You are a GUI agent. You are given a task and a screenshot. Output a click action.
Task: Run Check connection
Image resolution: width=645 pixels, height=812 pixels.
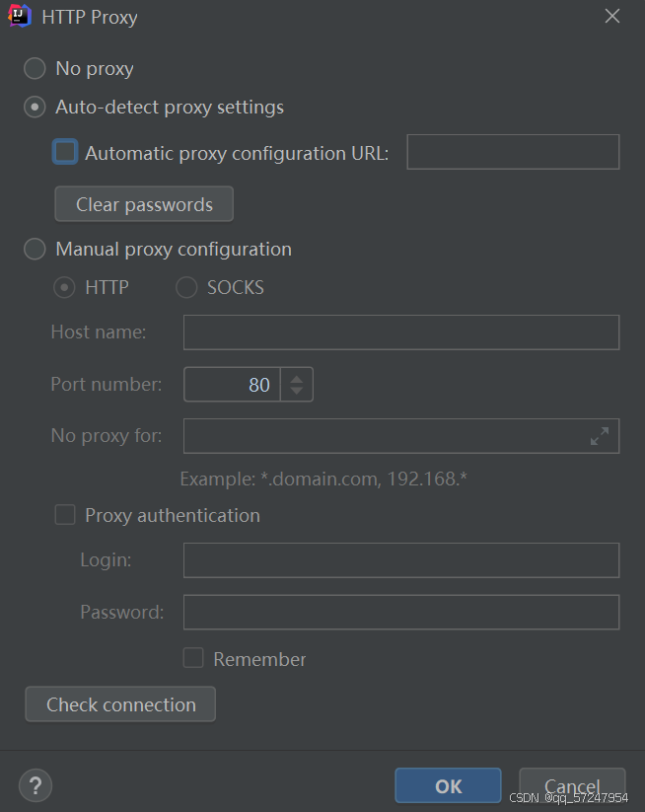click(x=119, y=703)
